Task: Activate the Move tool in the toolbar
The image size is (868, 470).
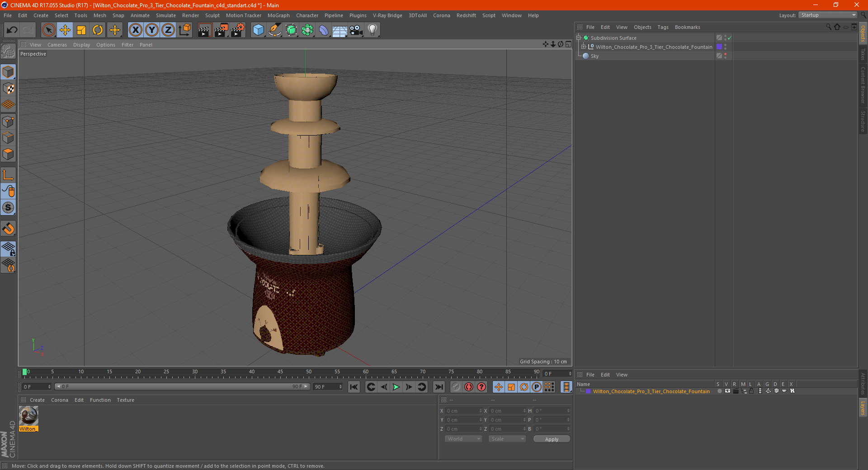Action: point(65,30)
